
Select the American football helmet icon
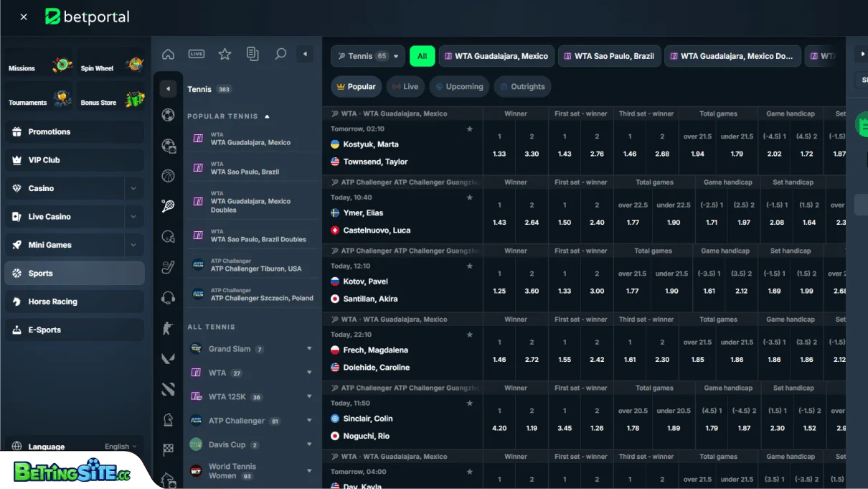click(168, 236)
